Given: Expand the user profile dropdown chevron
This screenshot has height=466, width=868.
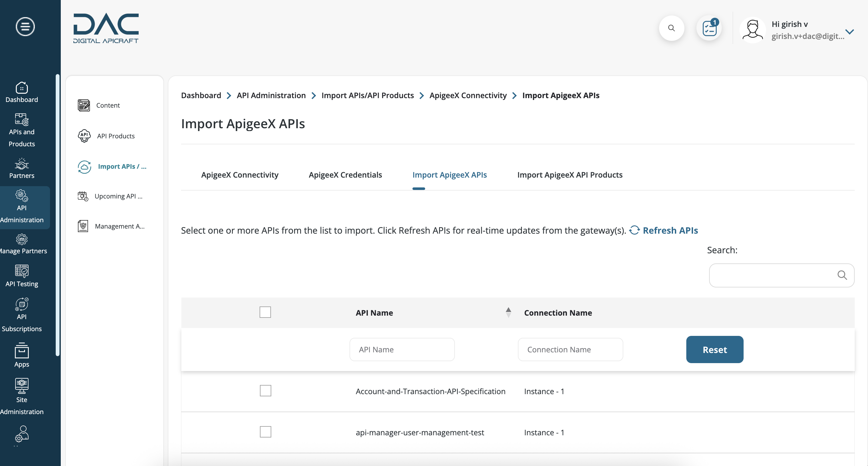Looking at the screenshot, I should [850, 32].
